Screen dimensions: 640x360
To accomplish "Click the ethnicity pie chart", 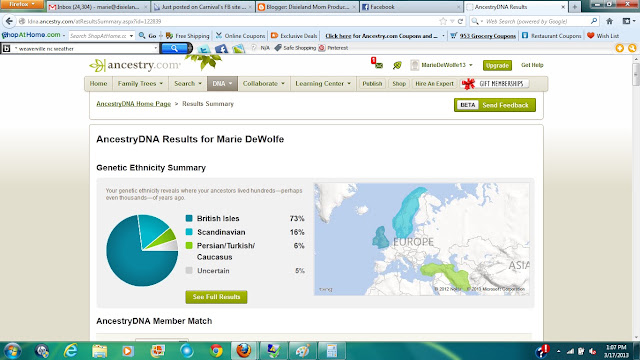I will (x=142, y=250).
